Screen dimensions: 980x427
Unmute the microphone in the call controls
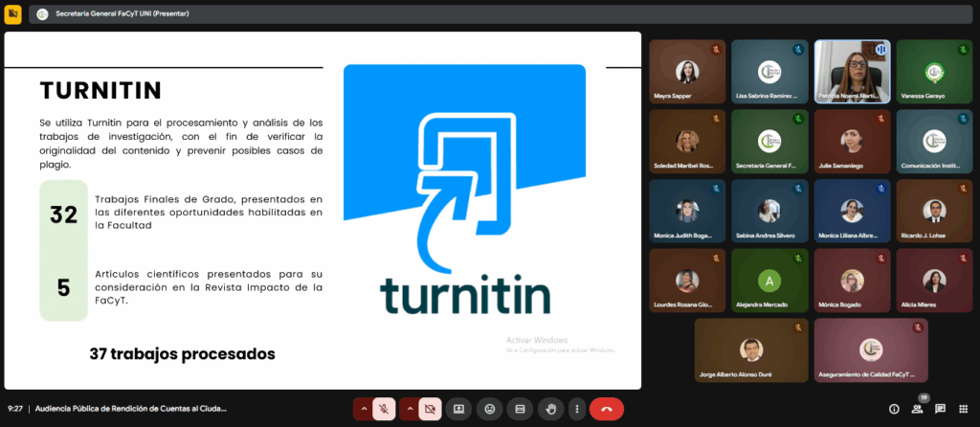(x=384, y=409)
